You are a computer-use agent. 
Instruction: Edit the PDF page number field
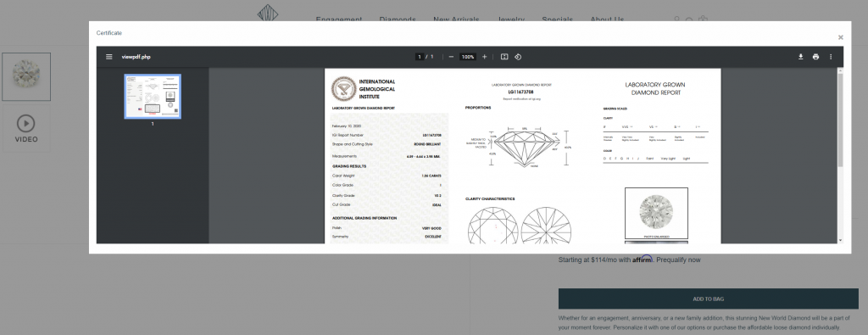tap(420, 57)
